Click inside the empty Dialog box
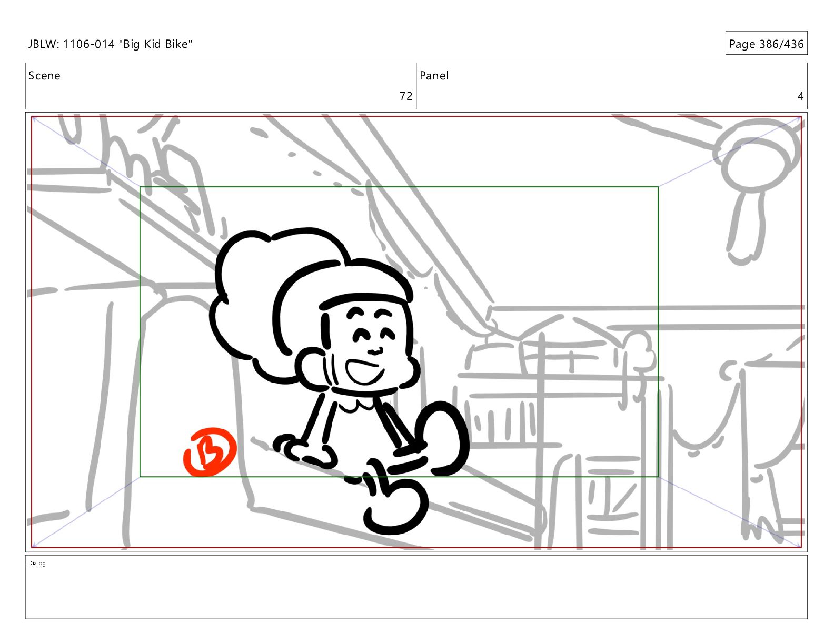The height and width of the screenshot is (644, 834). pos(416,587)
